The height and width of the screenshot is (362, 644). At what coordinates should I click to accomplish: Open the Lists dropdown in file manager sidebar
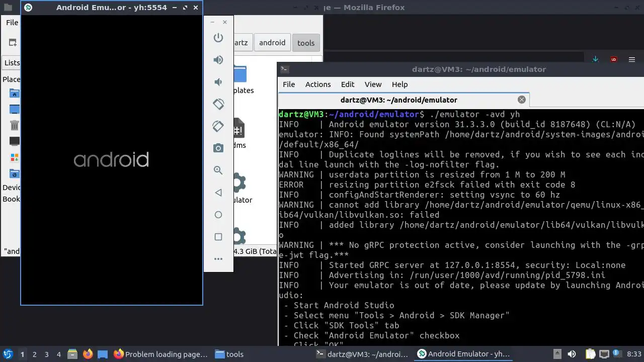(12, 63)
